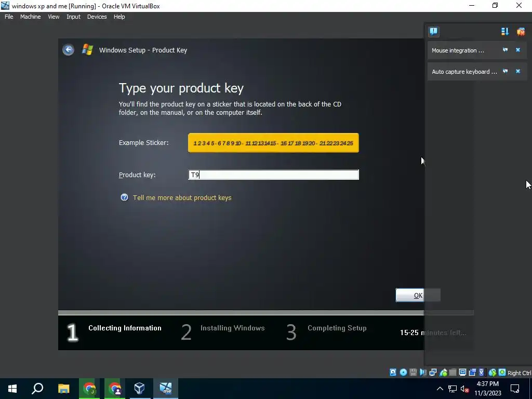The height and width of the screenshot is (399, 532).
Task: Click the Product key input field
Action: coord(273,175)
